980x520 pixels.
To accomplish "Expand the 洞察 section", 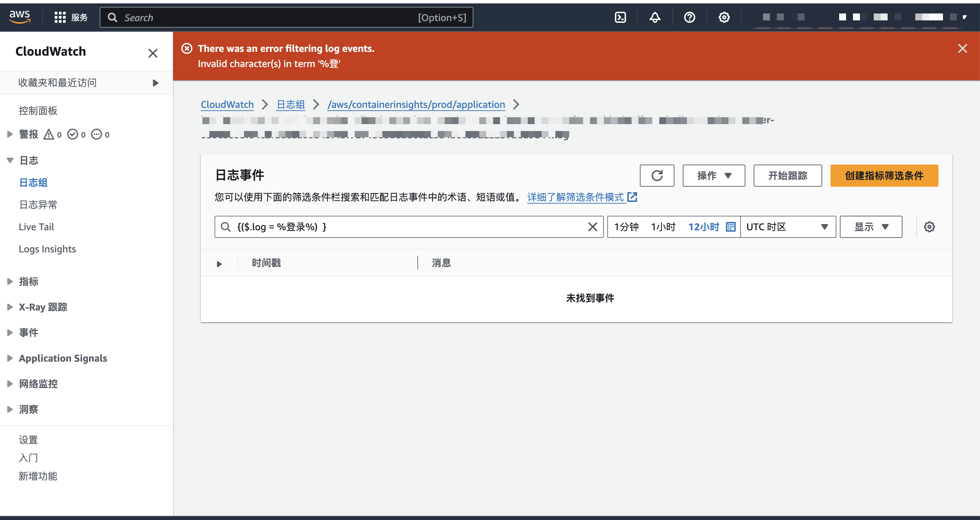I will [x=10, y=409].
